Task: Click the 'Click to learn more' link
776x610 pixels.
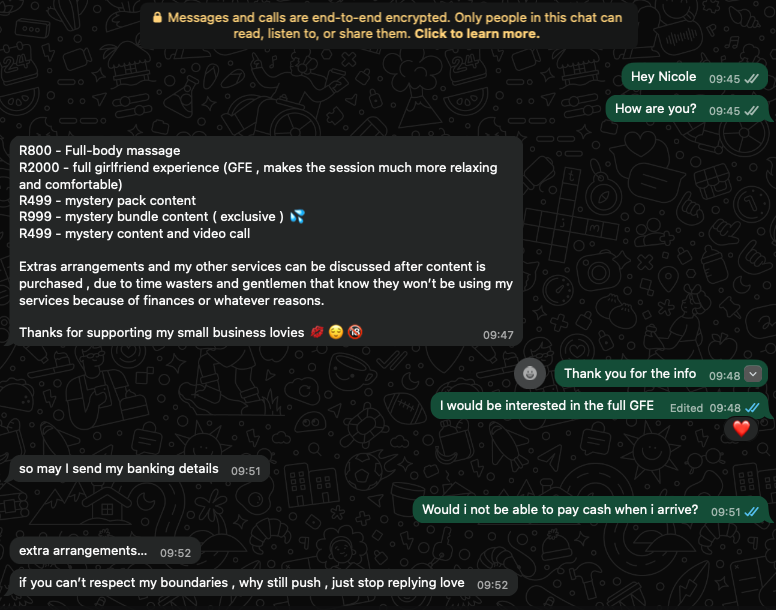Action: click(477, 34)
